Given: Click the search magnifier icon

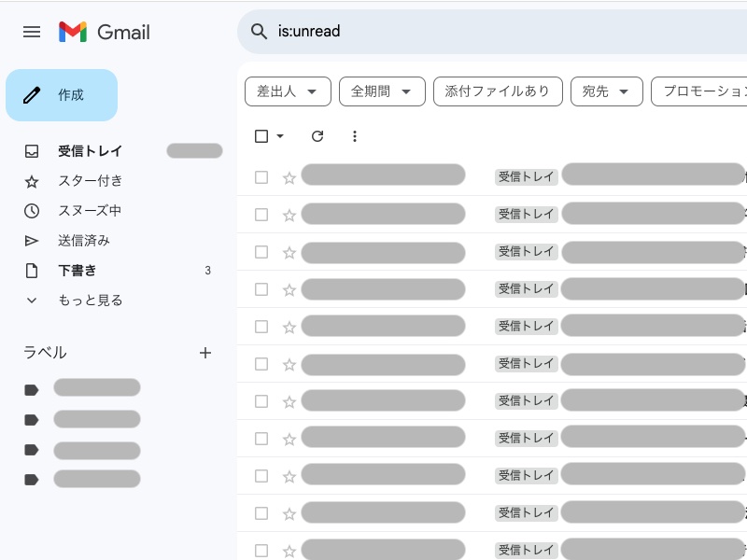Looking at the screenshot, I should pyautogui.click(x=259, y=32).
